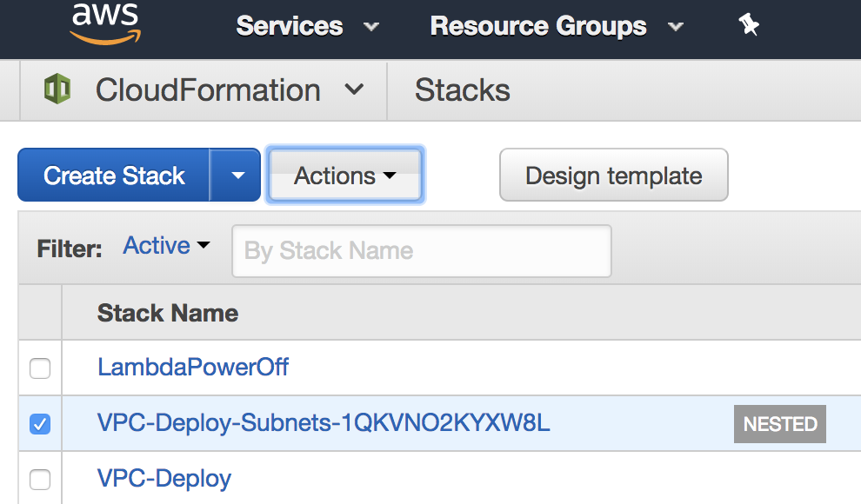Image resolution: width=861 pixels, height=504 pixels.
Task: Open the Actions dropdown
Action: point(344,176)
